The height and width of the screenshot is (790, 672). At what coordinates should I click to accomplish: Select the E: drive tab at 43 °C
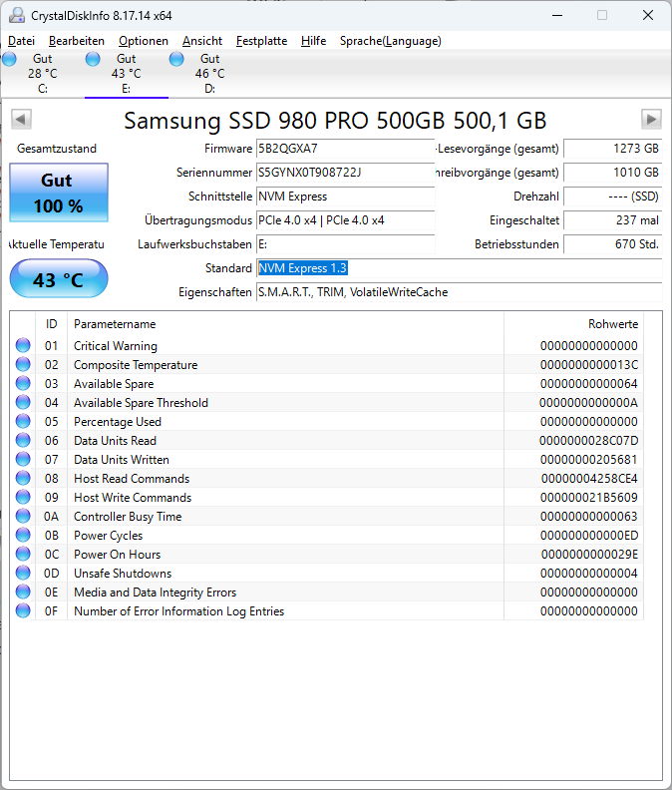coord(126,74)
